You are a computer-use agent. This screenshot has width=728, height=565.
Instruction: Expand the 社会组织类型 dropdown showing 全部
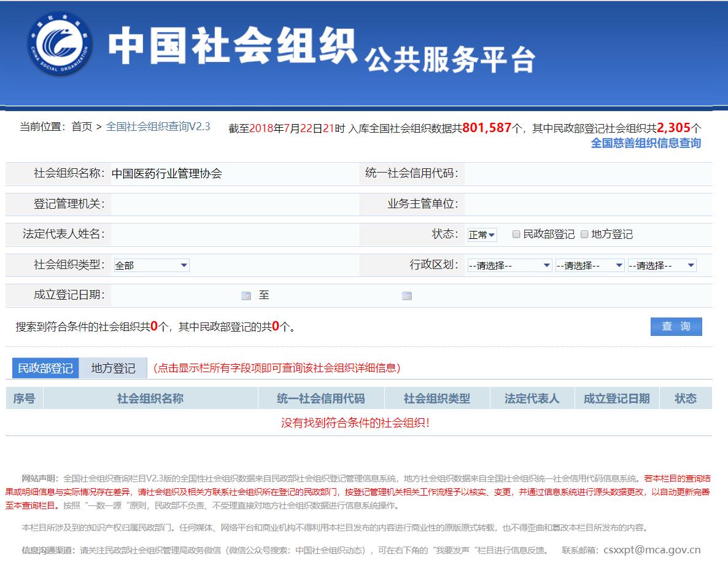click(x=152, y=265)
